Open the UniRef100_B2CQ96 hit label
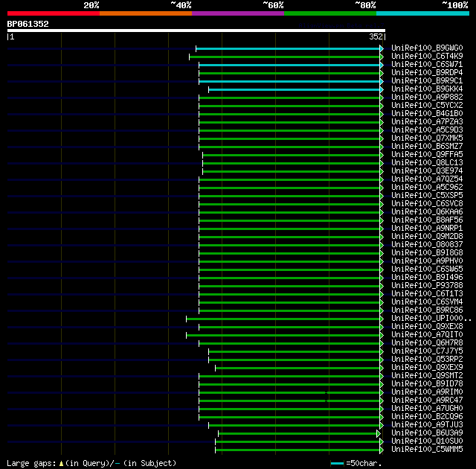The width and height of the screenshot is (476, 469). (427, 416)
